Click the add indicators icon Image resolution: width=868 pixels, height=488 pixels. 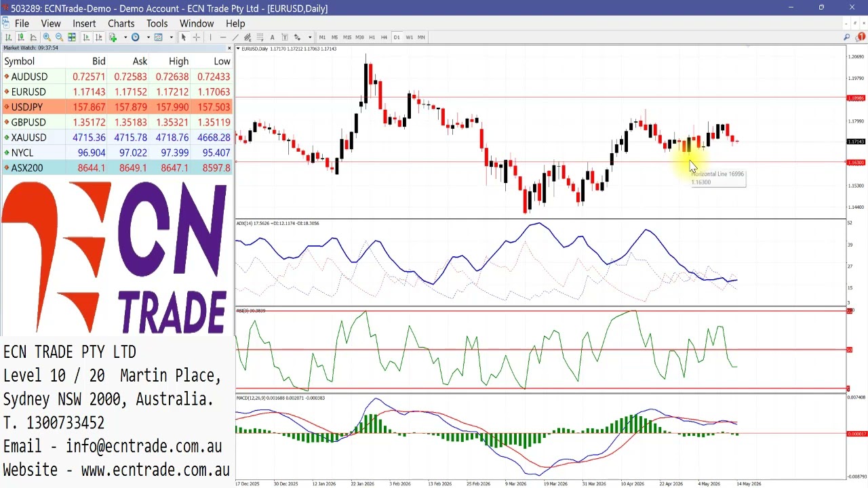coord(113,37)
